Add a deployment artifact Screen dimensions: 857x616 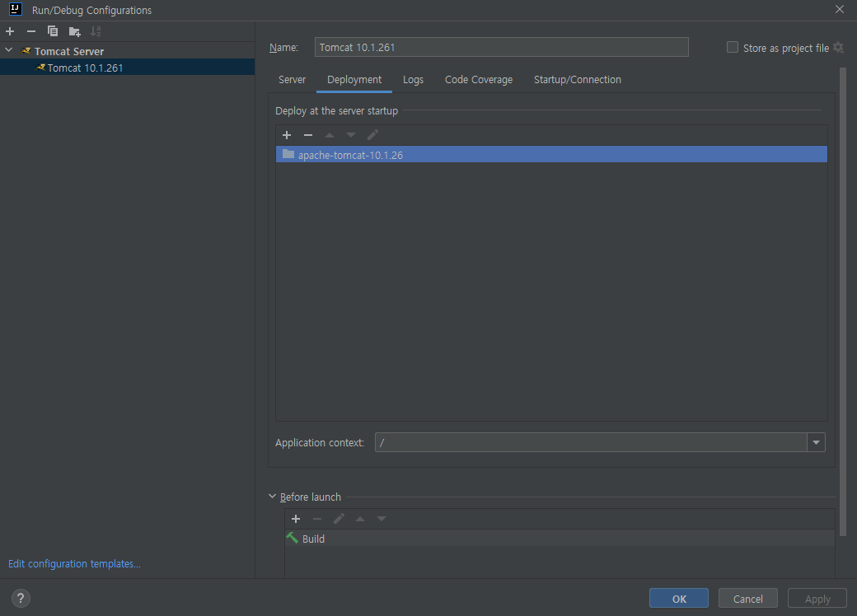click(287, 135)
